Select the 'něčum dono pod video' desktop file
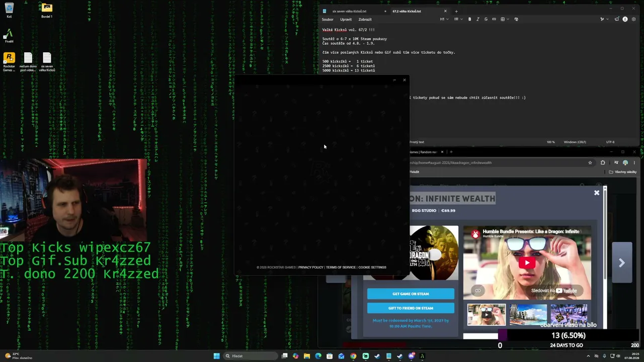This screenshot has width=644, height=362. point(28,62)
